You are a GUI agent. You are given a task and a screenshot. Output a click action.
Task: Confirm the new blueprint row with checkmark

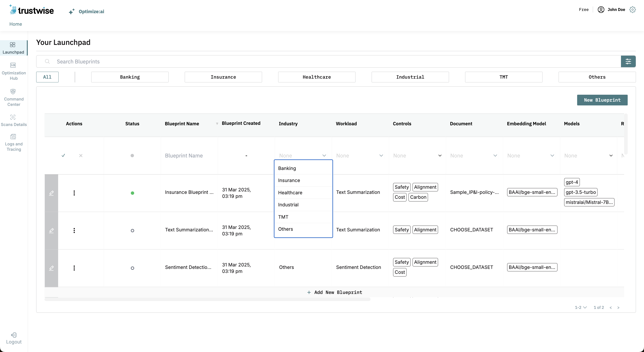[63, 155]
